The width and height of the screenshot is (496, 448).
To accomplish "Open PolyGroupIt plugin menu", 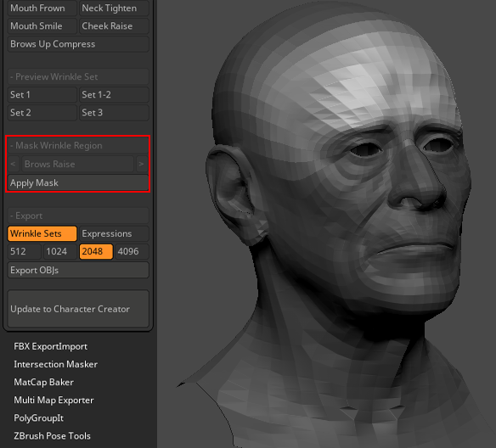I will point(38,418).
